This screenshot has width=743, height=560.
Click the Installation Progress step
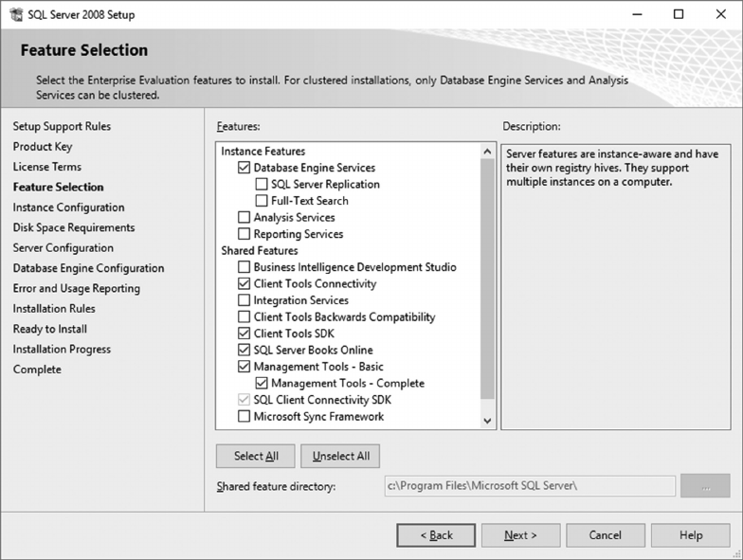pyautogui.click(x=62, y=349)
